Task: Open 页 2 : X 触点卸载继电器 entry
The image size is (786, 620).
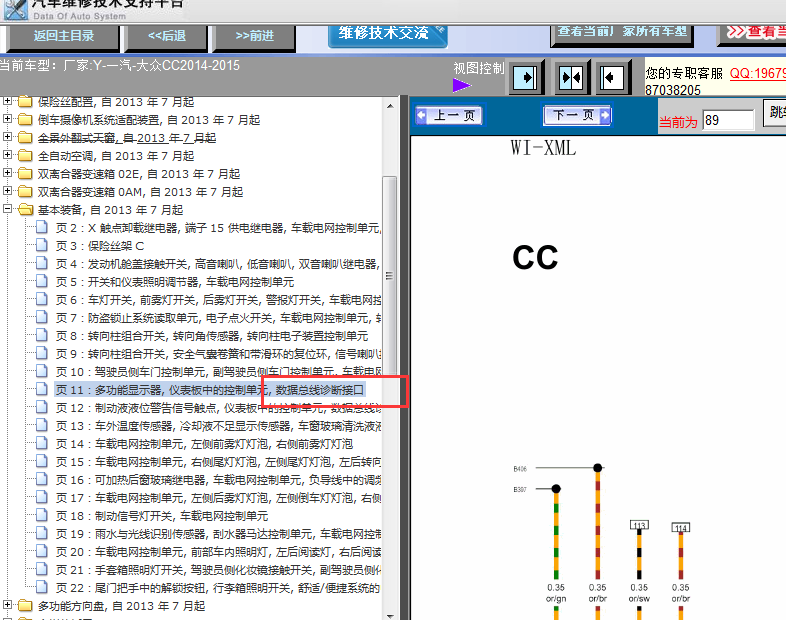Action: 218,228
